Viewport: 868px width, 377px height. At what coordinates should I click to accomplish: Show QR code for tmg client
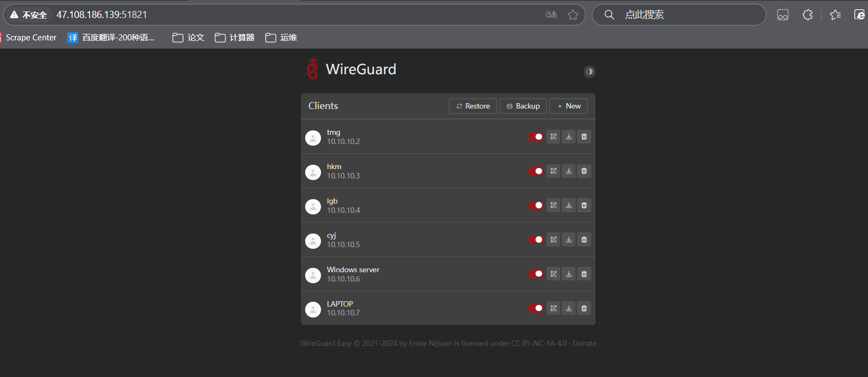[x=554, y=137]
